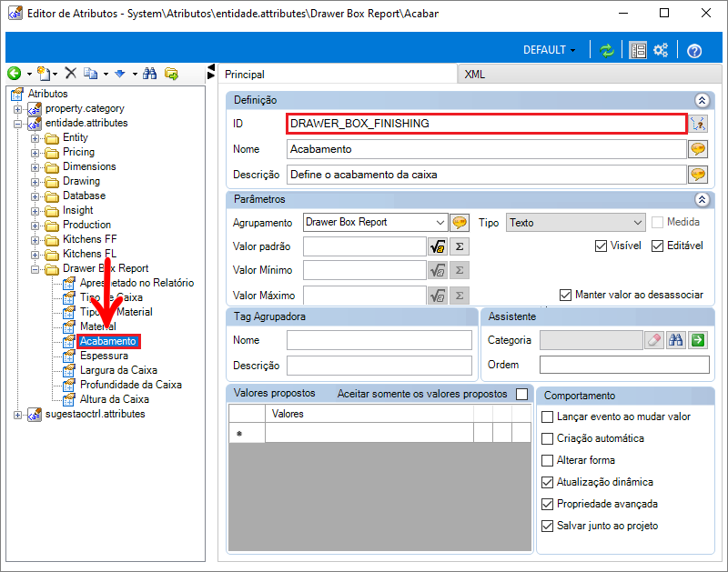Click the speech bubble icon beside Nome
Viewport: 728px width, 572px height.
(698, 149)
